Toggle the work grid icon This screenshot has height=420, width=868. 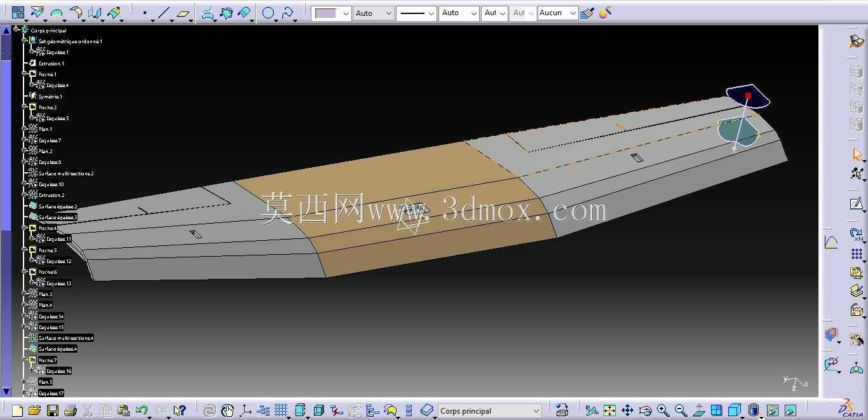point(281,410)
